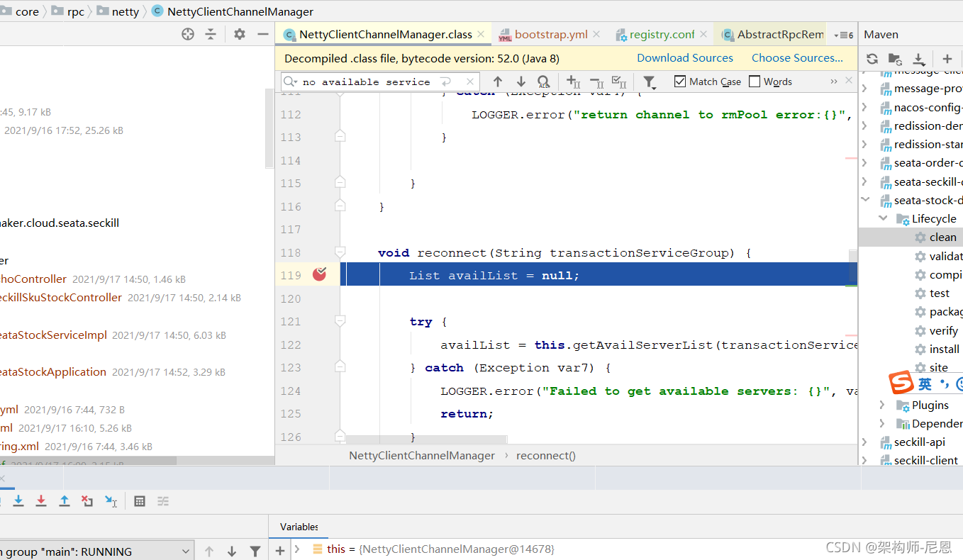Click the Evaluate Expression calculator icon

tap(140, 501)
